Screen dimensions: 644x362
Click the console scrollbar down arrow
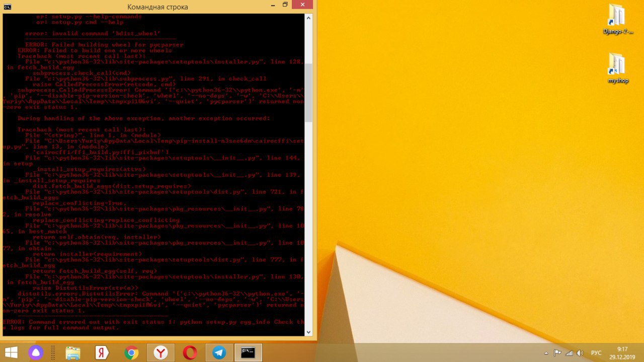[x=308, y=332]
